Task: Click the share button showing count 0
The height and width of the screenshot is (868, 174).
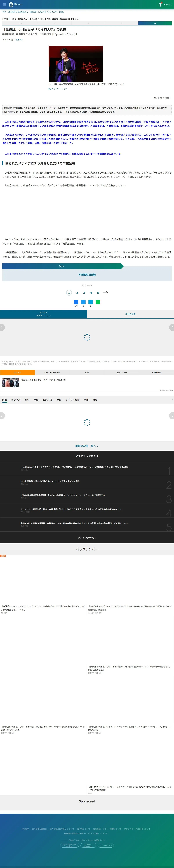Action: pos(84,302)
